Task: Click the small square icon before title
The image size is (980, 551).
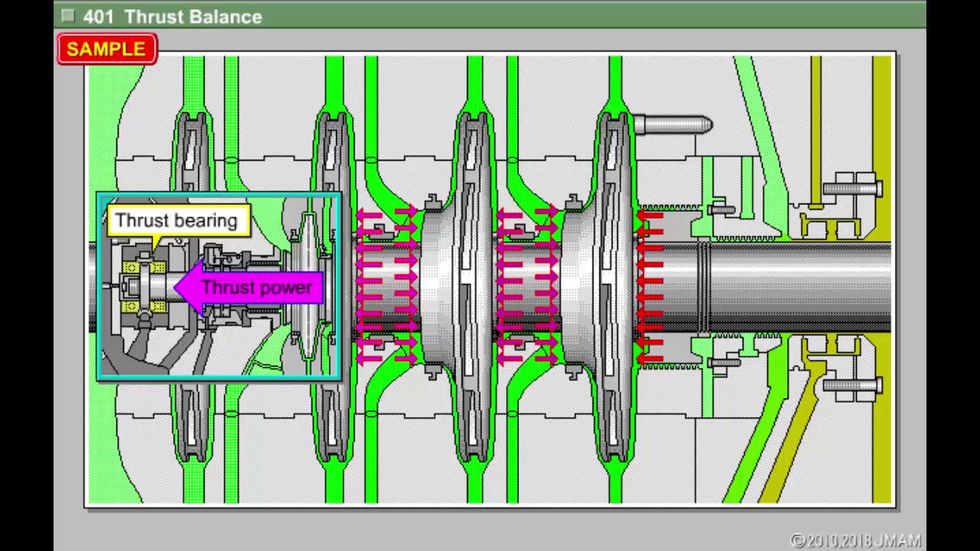Action: click(x=67, y=15)
